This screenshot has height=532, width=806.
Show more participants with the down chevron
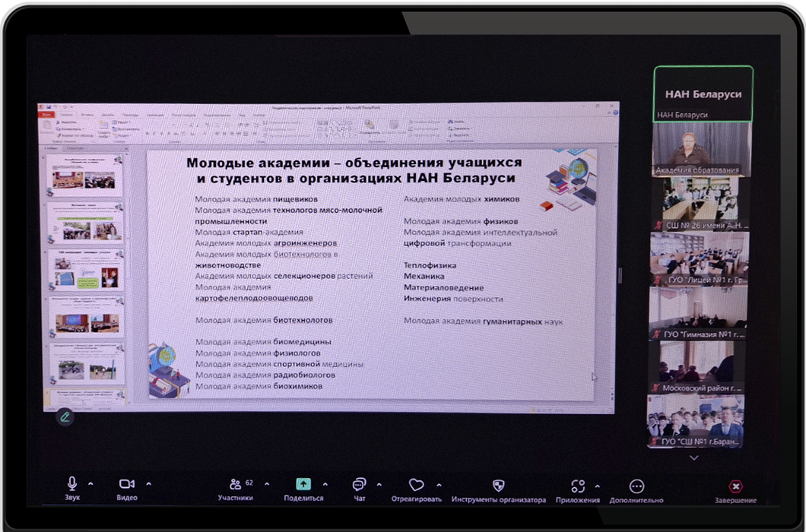click(x=694, y=458)
